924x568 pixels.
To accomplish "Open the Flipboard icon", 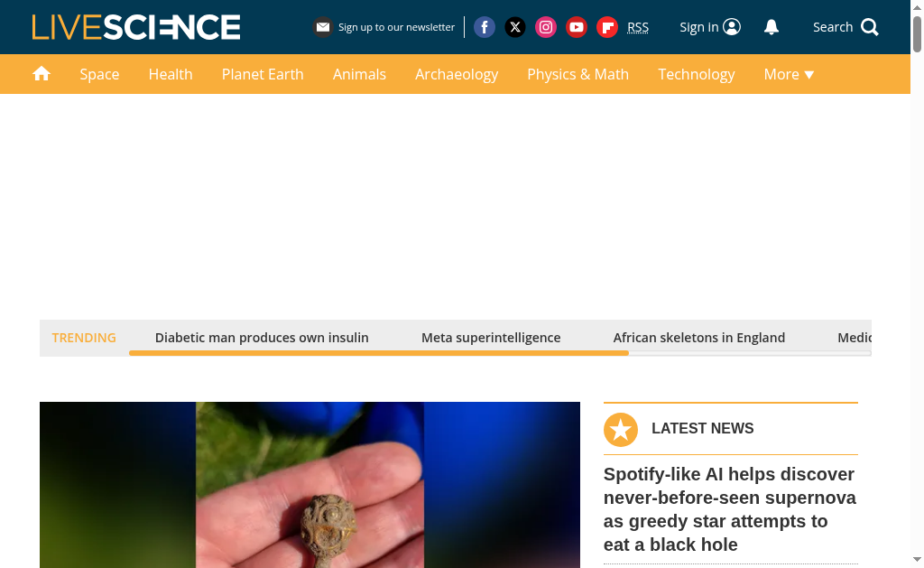I will 607,27.
